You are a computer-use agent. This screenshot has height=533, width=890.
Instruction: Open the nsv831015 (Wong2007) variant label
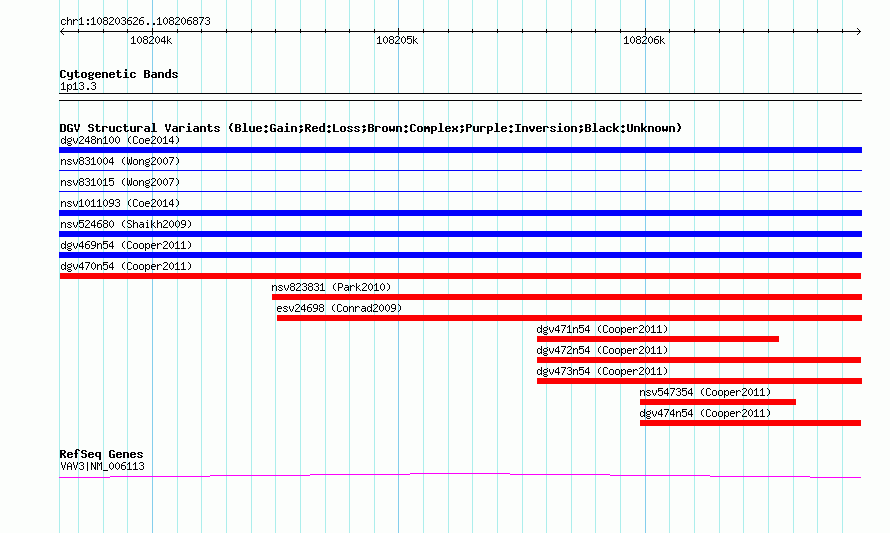click(x=120, y=182)
